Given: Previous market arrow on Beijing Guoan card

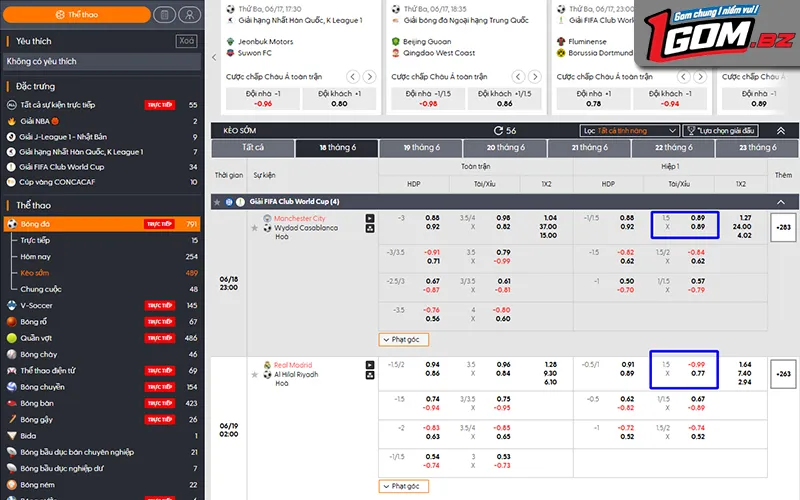Looking at the screenshot, I should (x=518, y=77).
